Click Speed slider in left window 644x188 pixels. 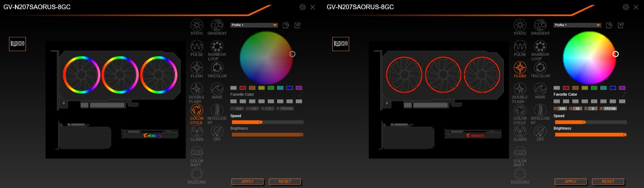[267, 122]
